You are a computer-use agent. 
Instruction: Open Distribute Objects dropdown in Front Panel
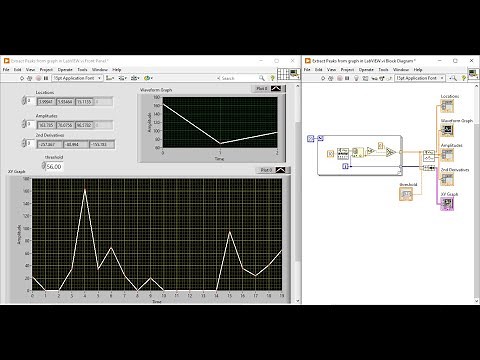123,78
